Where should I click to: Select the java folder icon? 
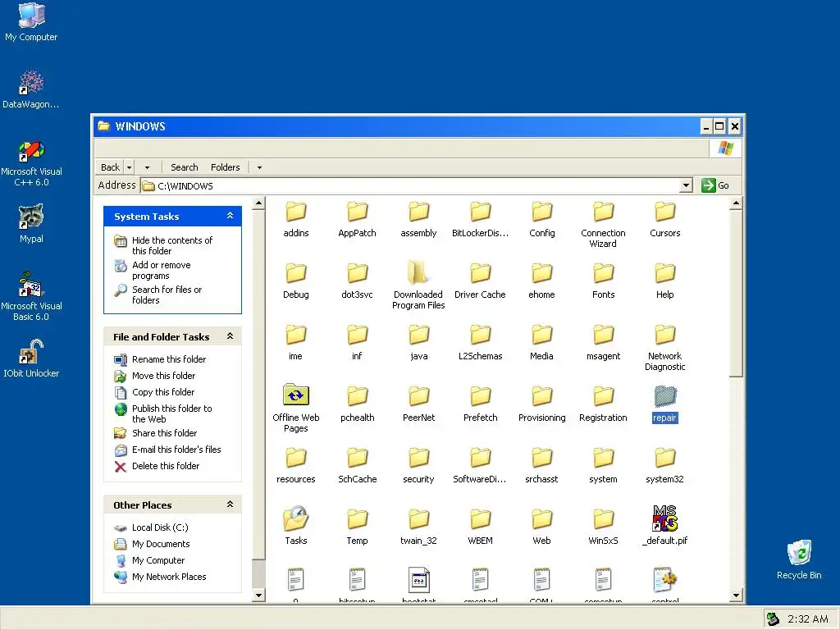(x=418, y=335)
